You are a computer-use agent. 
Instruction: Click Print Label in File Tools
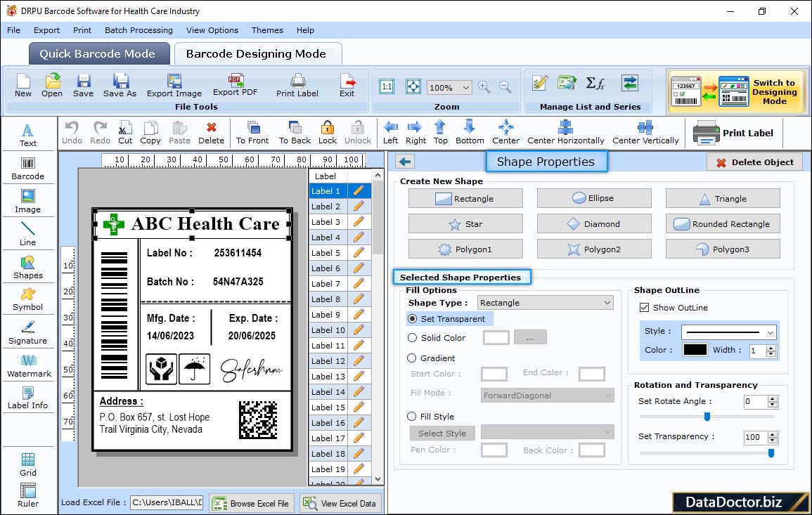tap(297, 86)
